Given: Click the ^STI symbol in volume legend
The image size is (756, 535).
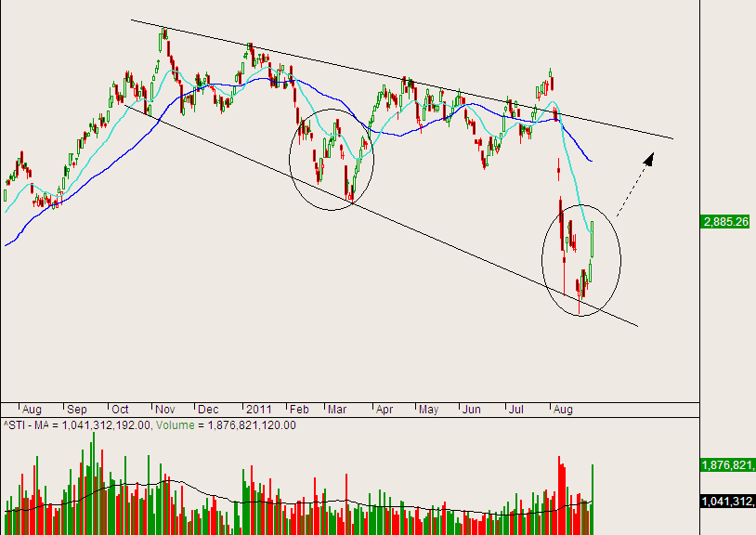Looking at the screenshot, I should tap(14, 425).
